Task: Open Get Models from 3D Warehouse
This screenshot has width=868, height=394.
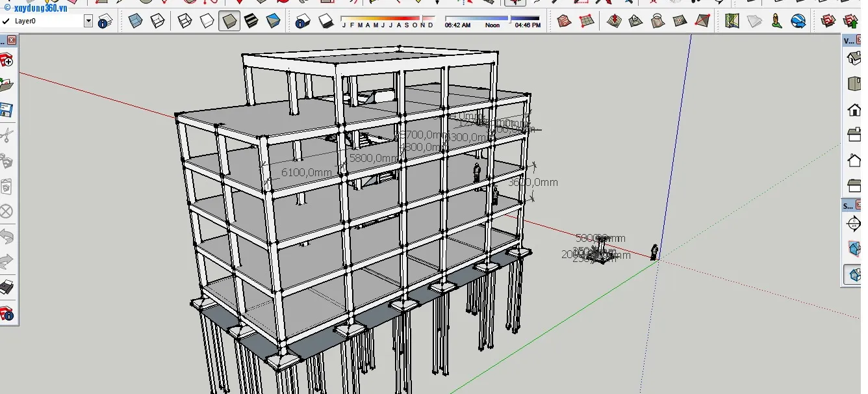Action: click(x=828, y=21)
